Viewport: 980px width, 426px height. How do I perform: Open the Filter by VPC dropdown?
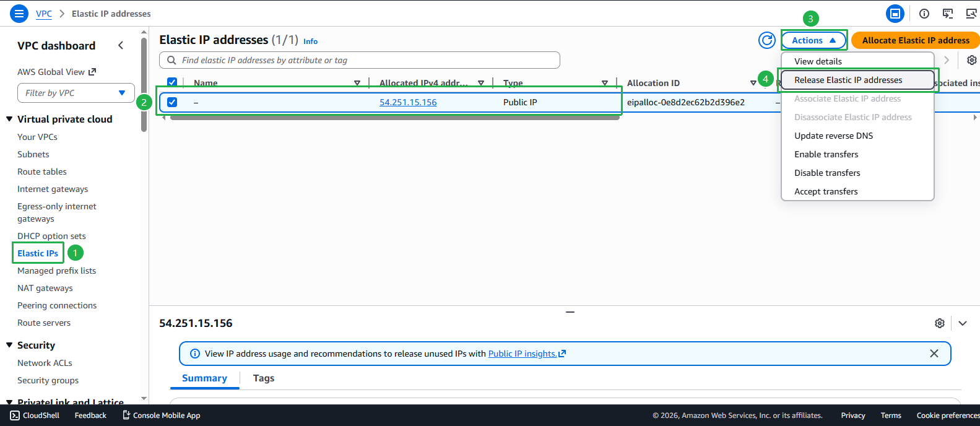pyautogui.click(x=76, y=93)
